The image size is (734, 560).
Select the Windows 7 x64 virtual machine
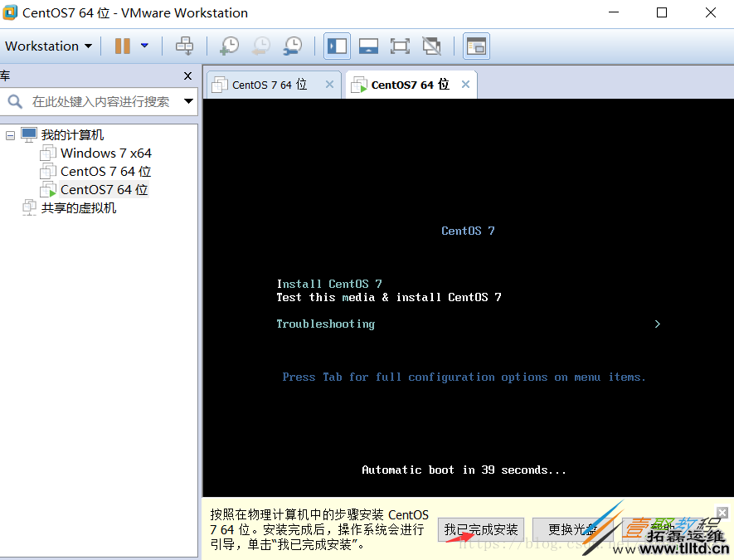[105, 153]
